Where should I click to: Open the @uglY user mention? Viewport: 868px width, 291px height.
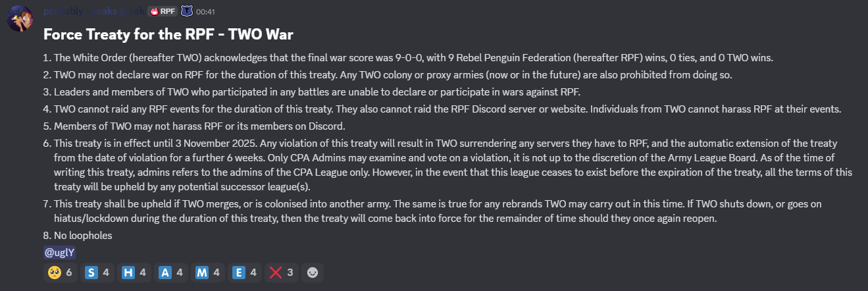61,252
